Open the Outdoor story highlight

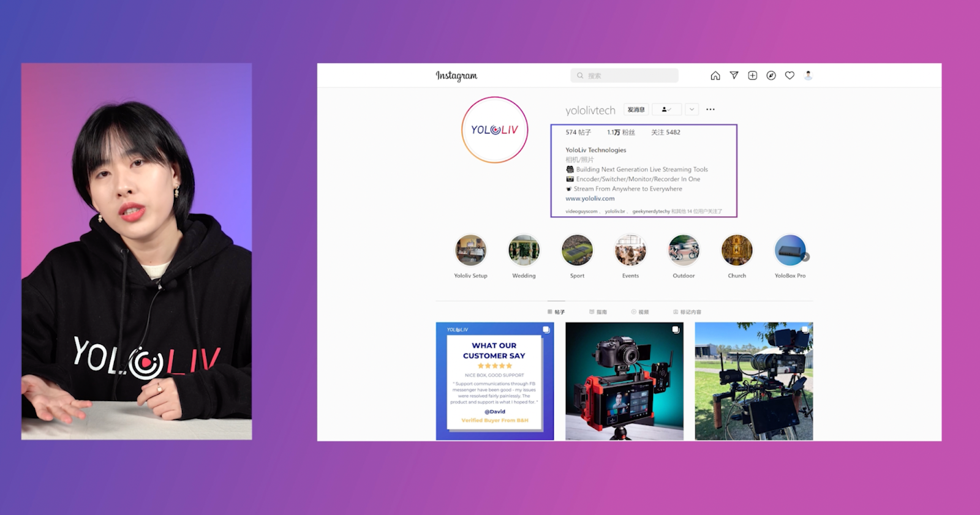[x=684, y=250]
